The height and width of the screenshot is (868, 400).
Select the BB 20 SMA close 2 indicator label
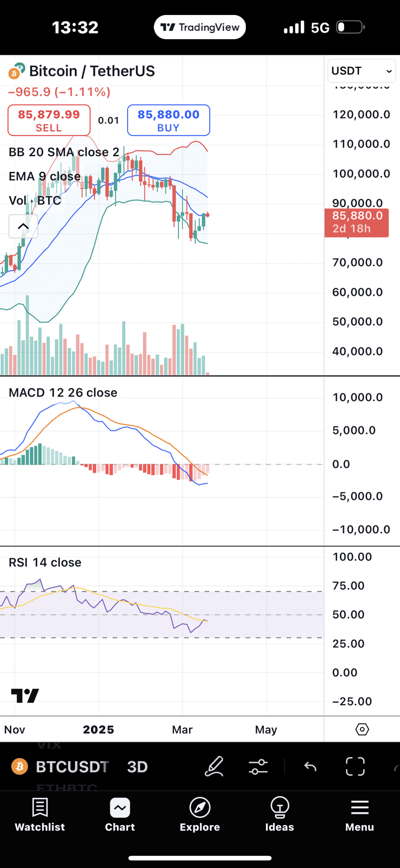pos(64,152)
